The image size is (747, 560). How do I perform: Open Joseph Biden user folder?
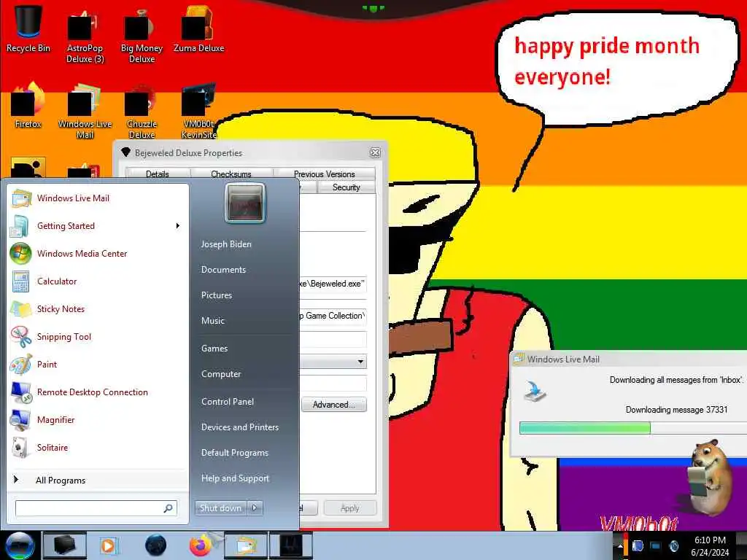click(x=226, y=244)
